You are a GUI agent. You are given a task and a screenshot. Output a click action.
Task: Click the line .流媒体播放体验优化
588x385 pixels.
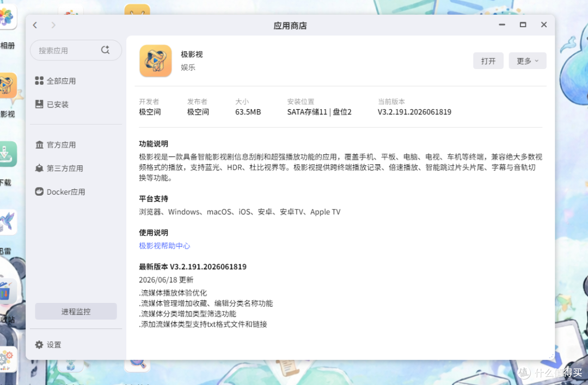tap(173, 293)
